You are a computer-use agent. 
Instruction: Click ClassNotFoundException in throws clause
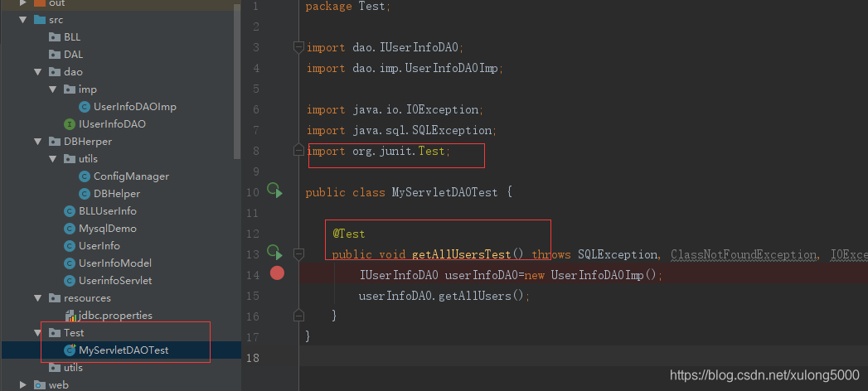pos(744,254)
